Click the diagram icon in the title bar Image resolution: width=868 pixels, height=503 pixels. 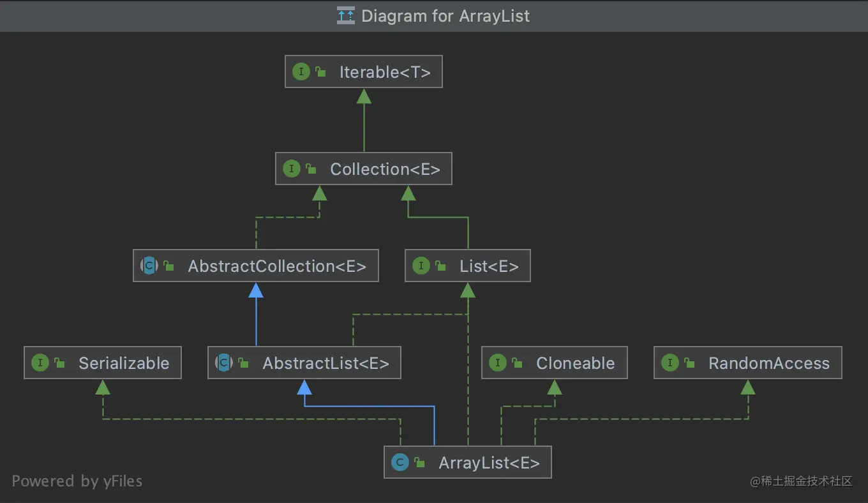(x=345, y=15)
